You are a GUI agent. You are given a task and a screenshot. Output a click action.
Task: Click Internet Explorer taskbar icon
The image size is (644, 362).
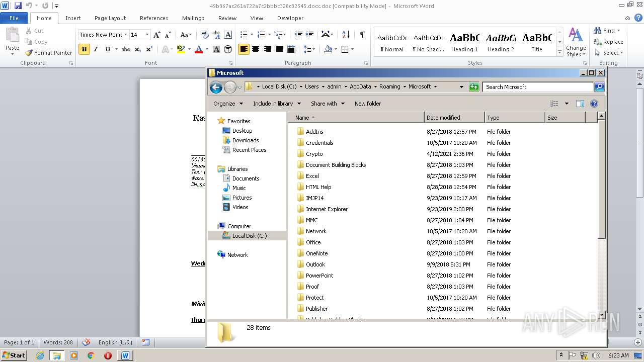pyautogui.click(x=40, y=355)
